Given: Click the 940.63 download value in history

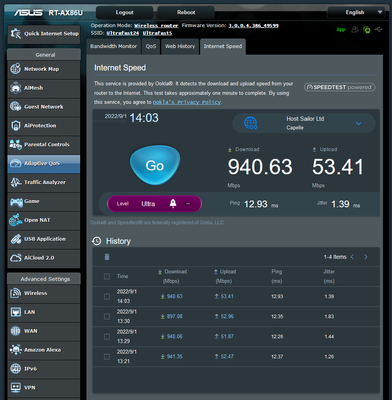Looking at the screenshot, I should point(174,296).
